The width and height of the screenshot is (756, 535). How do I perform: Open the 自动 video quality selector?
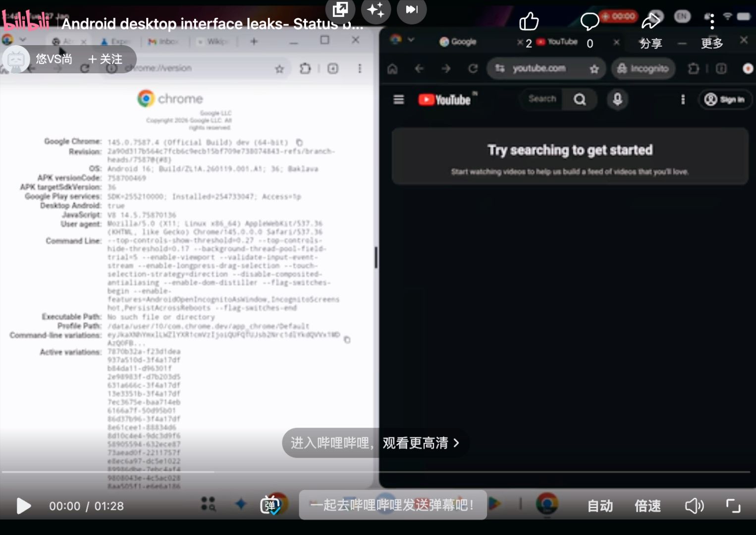600,506
